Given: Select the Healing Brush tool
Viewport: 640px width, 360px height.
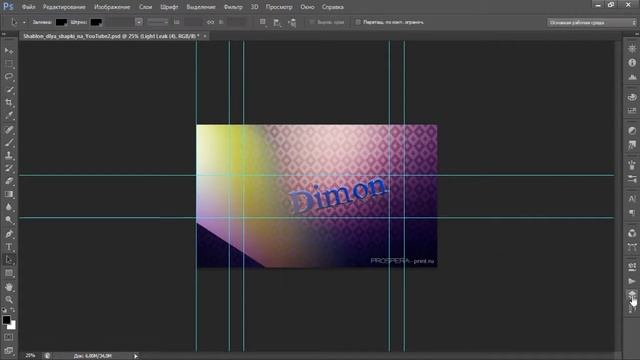Looking at the screenshot, I should pos(9,130).
